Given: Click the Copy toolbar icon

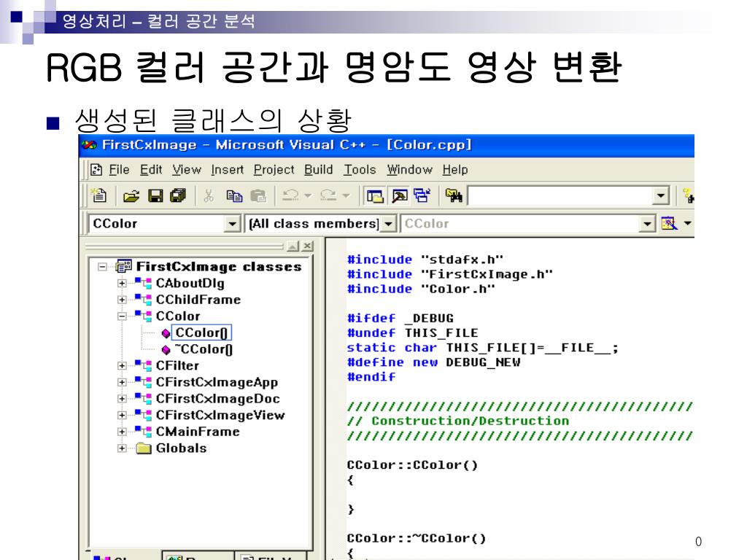Looking at the screenshot, I should tap(234, 195).
